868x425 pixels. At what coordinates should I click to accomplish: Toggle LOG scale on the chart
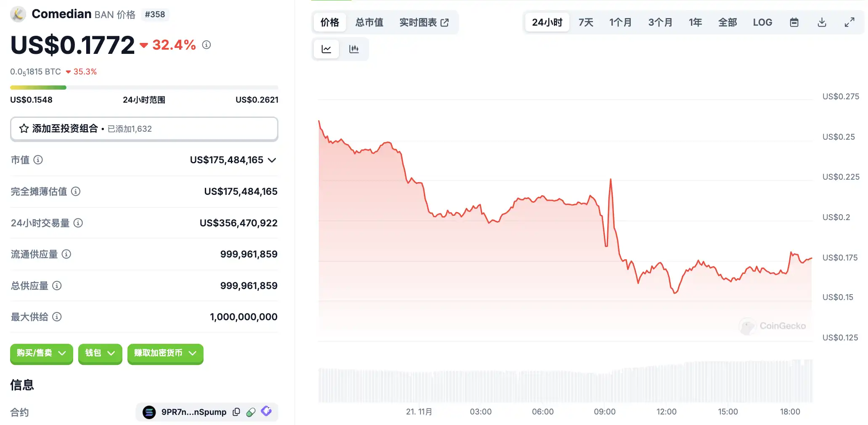click(762, 22)
